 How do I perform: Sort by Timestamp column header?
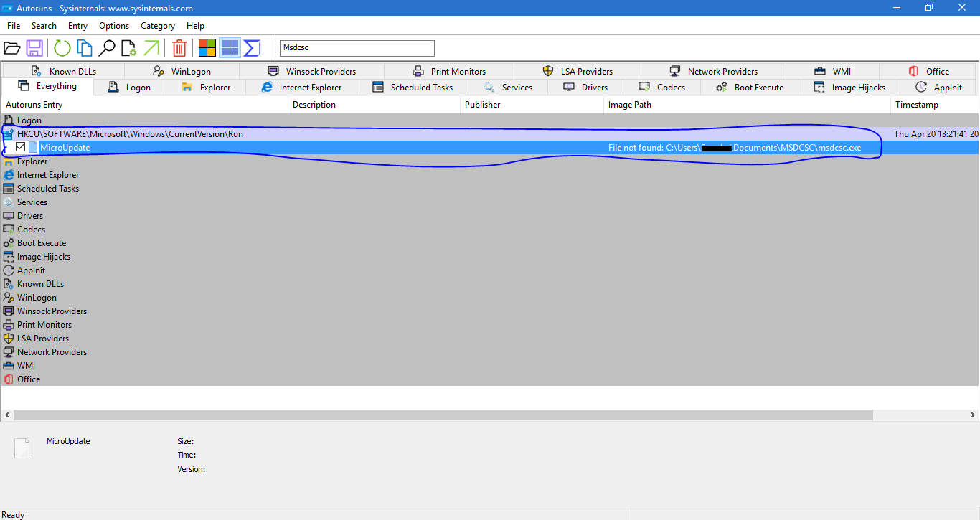pos(934,105)
